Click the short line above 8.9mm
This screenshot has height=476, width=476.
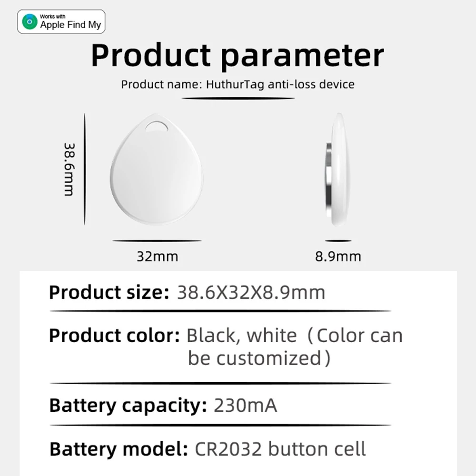pyautogui.click(x=338, y=241)
